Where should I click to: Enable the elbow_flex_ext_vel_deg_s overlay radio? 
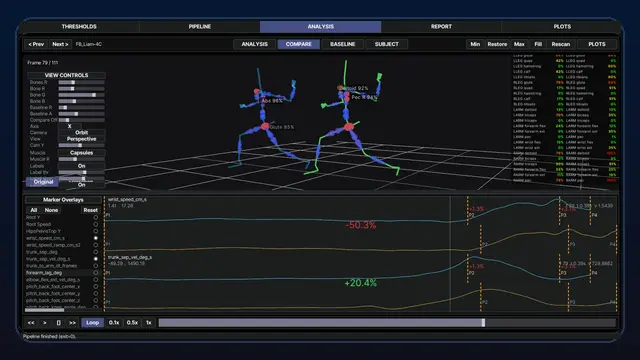click(x=96, y=280)
